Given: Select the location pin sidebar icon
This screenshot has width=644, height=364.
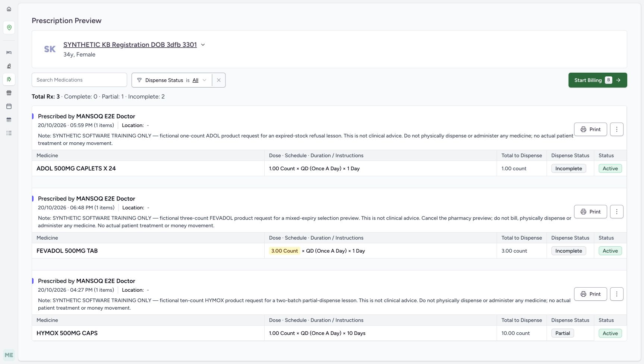Looking at the screenshot, I should 9,28.
